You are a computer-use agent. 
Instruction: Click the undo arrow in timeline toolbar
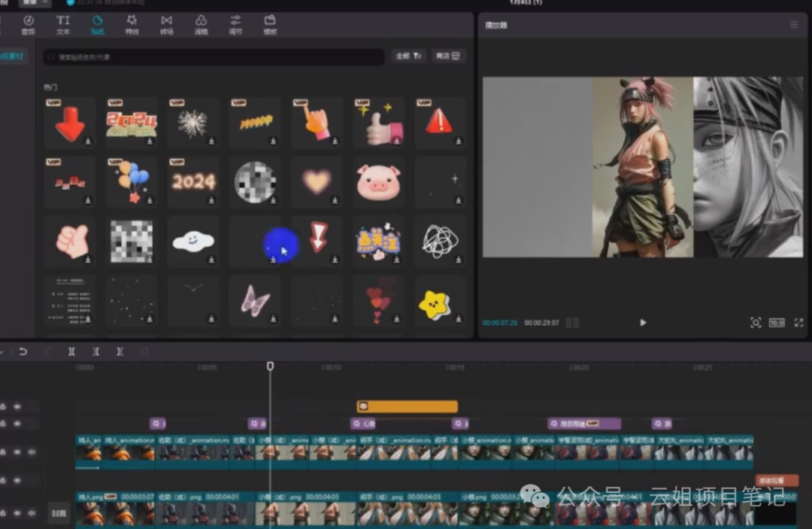point(23,351)
